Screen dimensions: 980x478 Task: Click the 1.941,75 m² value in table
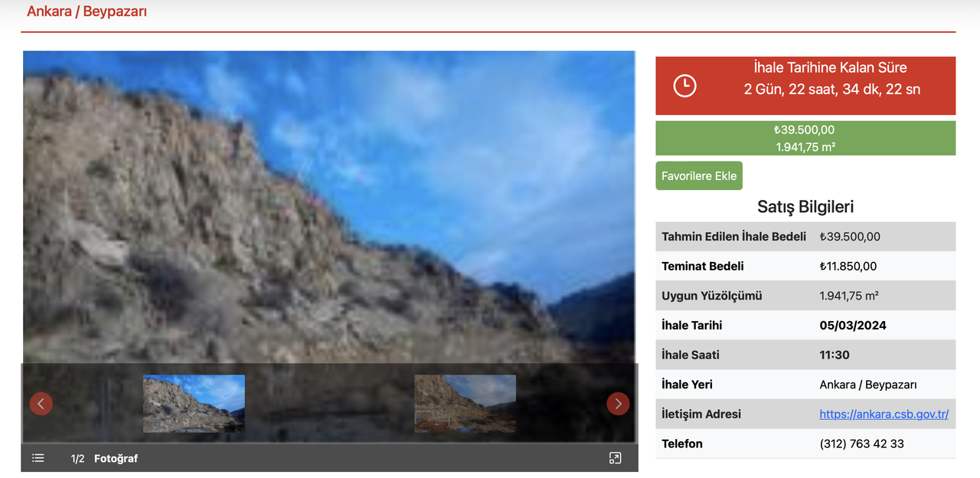coord(849,296)
